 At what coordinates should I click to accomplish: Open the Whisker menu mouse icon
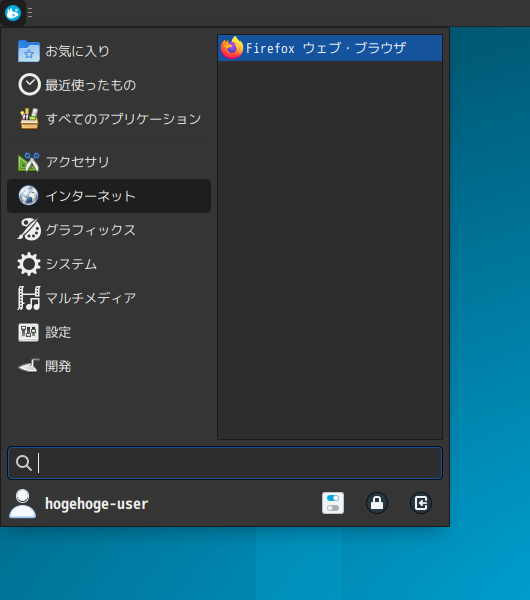[x=13, y=13]
